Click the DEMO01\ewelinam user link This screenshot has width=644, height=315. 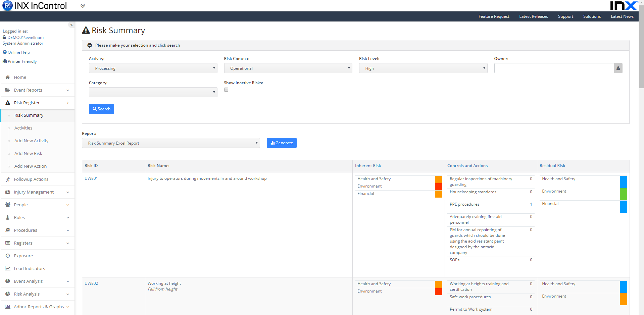[26, 37]
